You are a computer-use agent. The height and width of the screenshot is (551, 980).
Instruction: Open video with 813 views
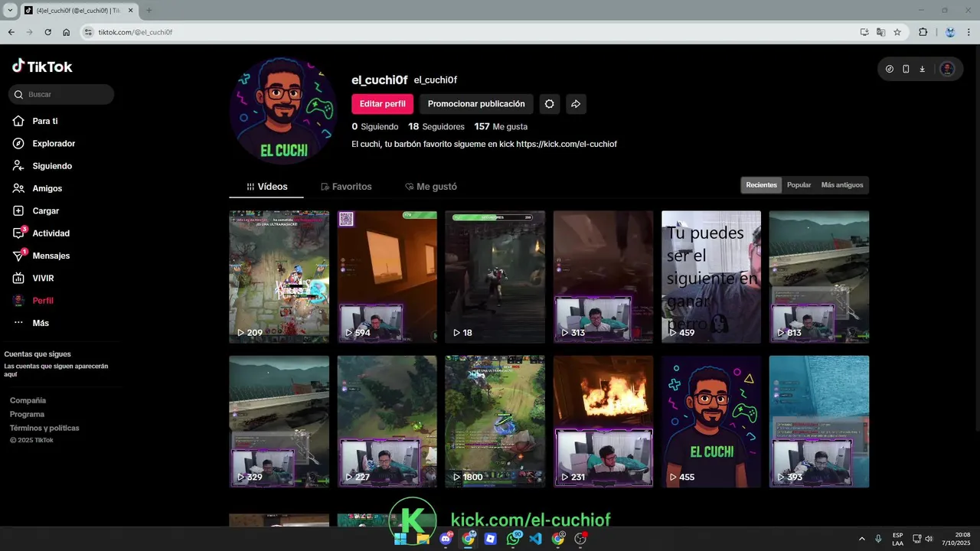tap(819, 277)
